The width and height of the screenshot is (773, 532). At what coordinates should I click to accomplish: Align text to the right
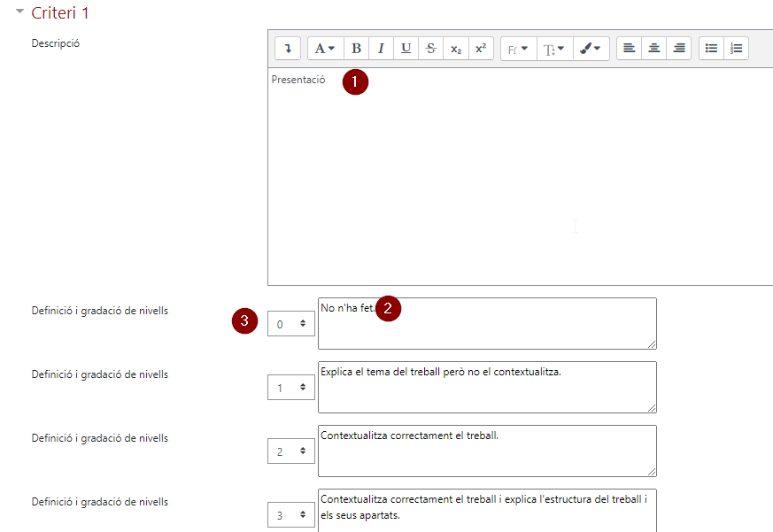tap(679, 49)
